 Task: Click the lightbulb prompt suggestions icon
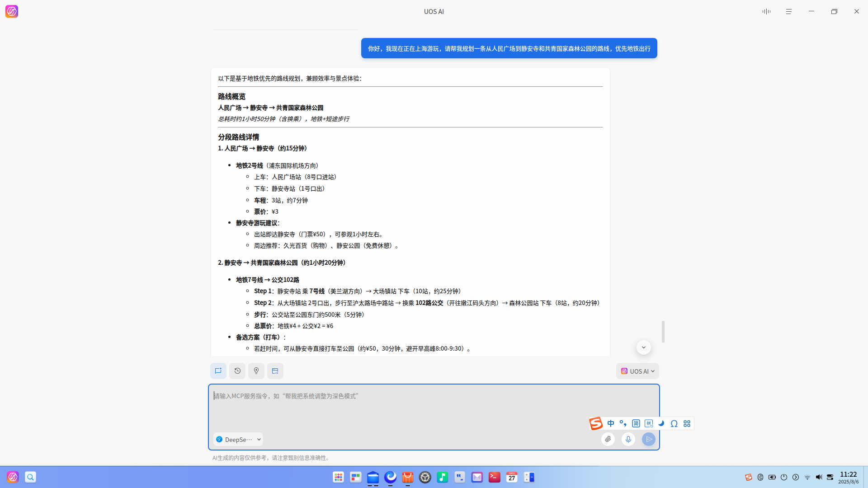pyautogui.click(x=256, y=371)
